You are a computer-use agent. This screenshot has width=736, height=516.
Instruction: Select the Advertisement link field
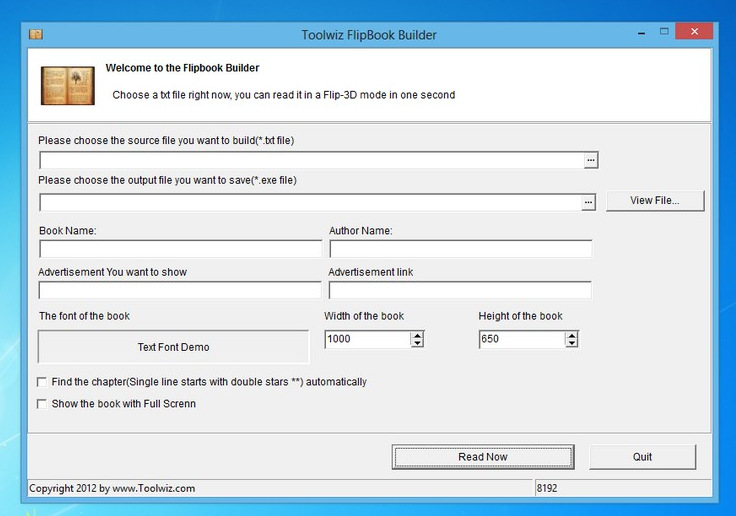tap(460, 290)
